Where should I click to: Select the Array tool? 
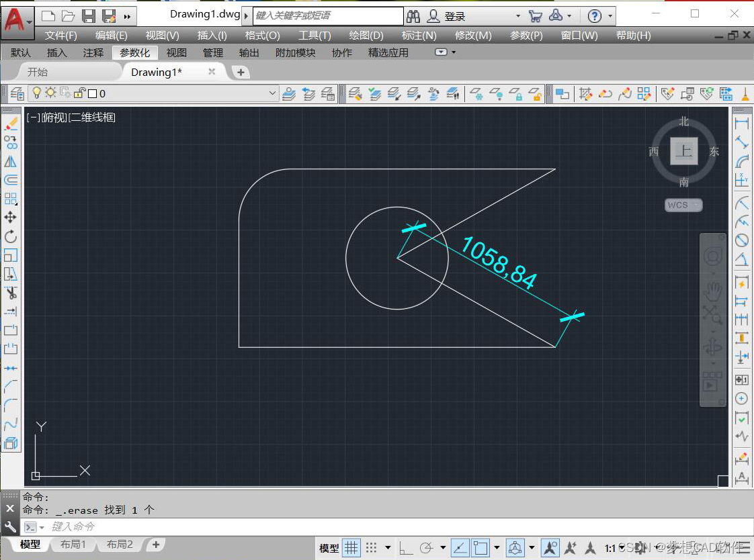tap(11, 199)
